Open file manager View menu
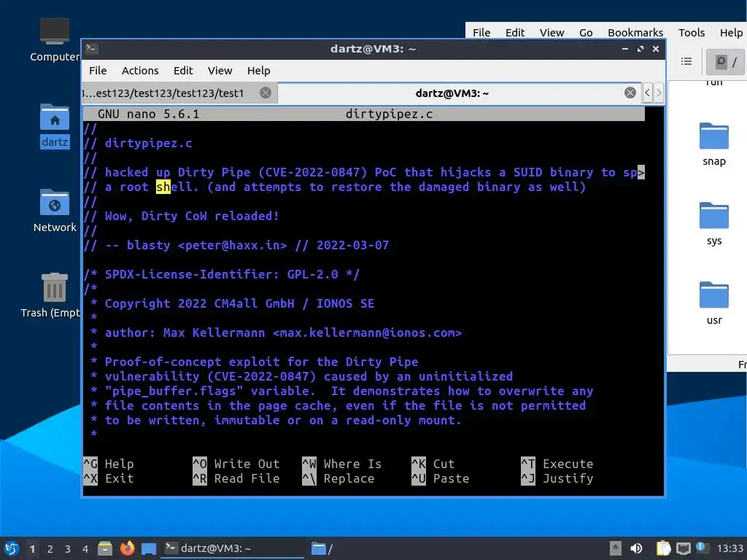 (551, 32)
